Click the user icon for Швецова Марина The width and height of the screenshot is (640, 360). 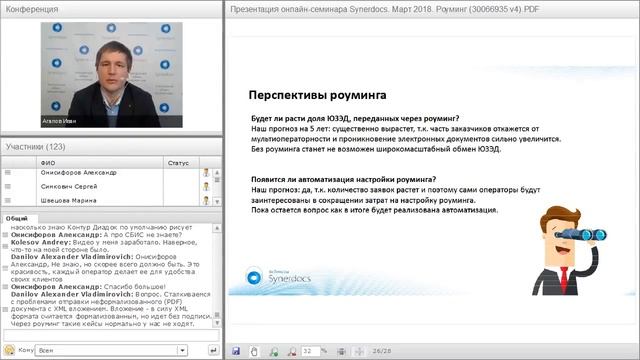pos(206,200)
